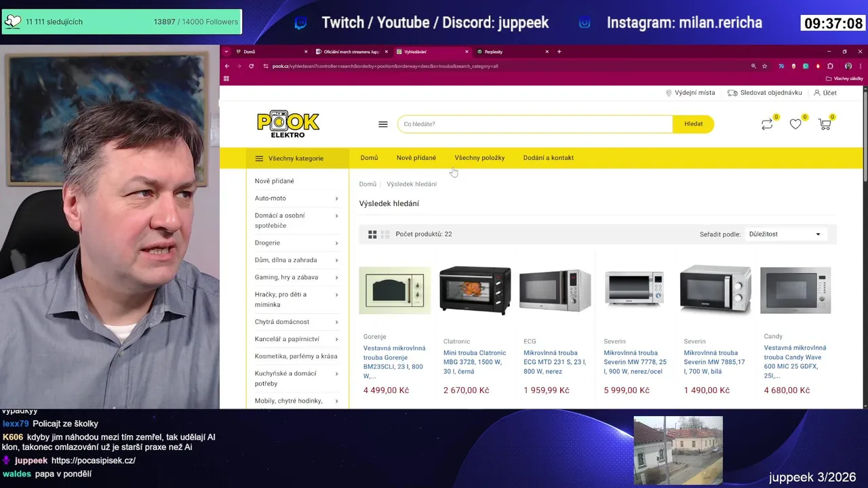Switch to list view of products
The image size is (868, 488).
[x=385, y=235]
